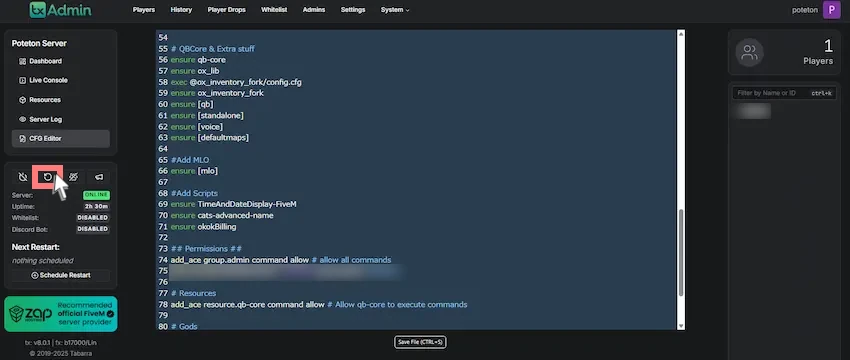Click the Whitelist DISABLED badge
Image resolution: width=850 pixels, height=360 pixels.
93,217
